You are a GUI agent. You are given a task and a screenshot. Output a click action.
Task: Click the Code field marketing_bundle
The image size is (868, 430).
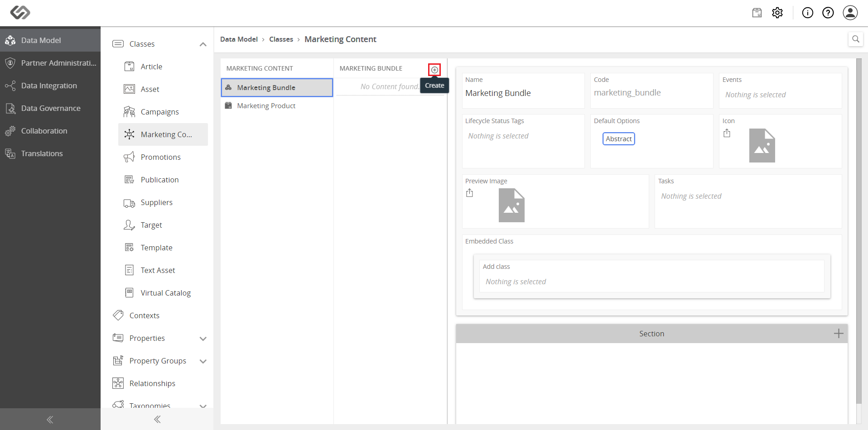click(x=651, y=91)
